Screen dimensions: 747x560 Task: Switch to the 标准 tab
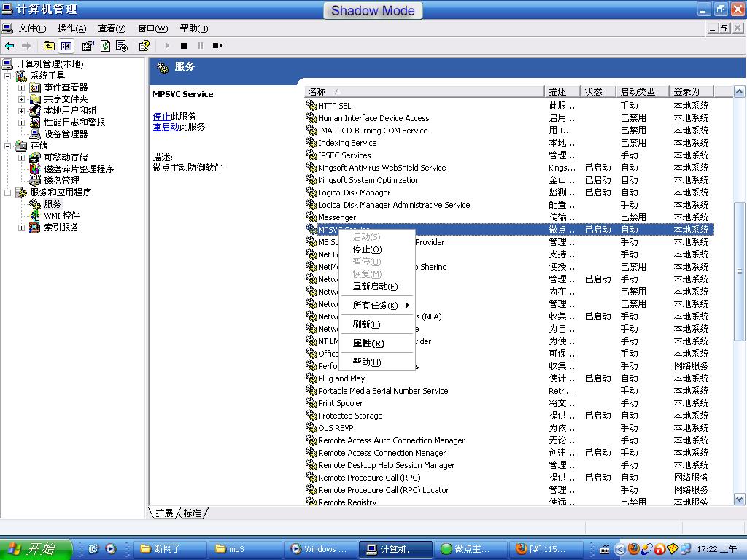pyautogui.click(x=193, y=513)
